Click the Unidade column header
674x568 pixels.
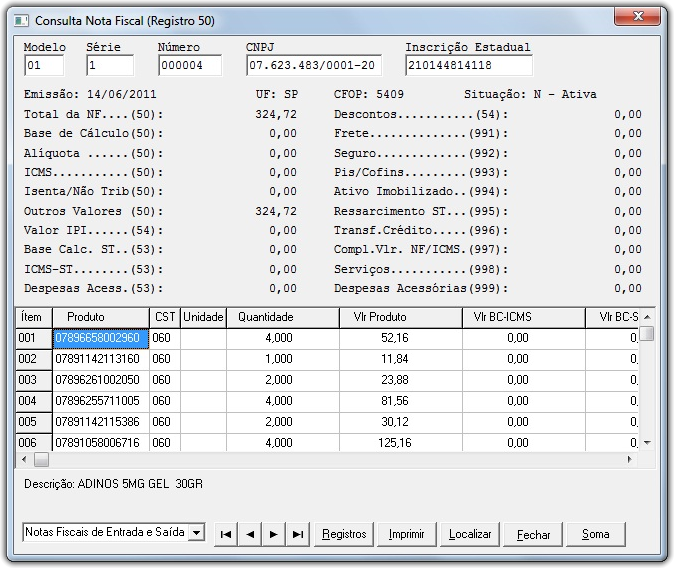[203, 317]
